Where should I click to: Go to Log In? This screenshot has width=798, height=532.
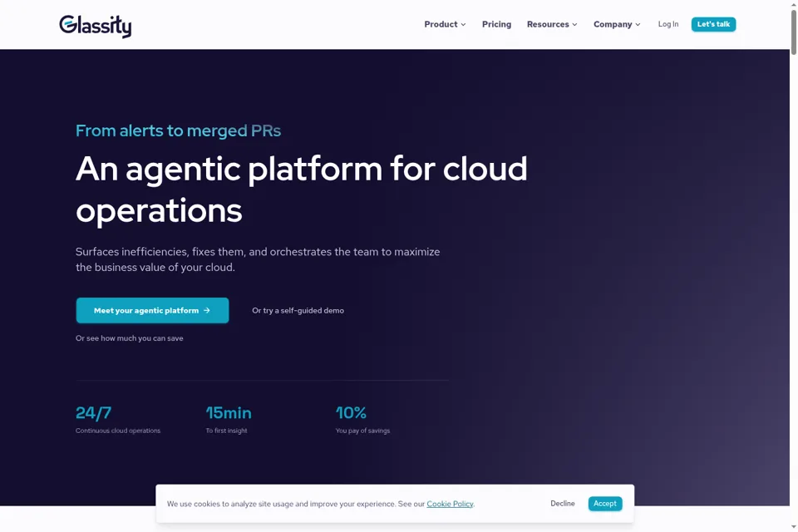tap(667, 24)
